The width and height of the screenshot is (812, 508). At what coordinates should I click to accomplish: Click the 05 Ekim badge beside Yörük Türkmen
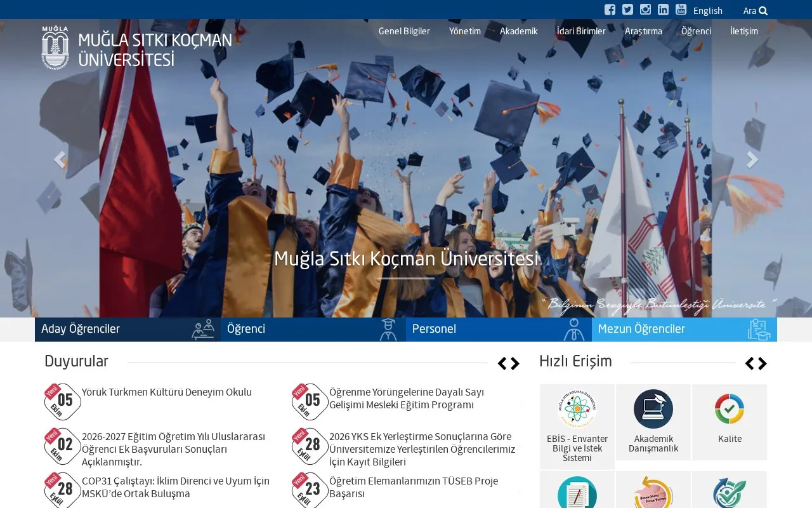point(62,401)
